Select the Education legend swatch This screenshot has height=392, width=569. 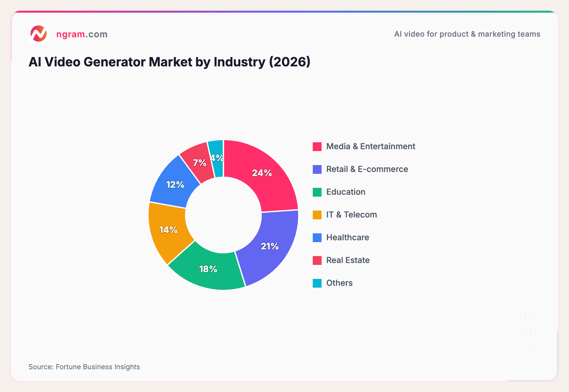(x=316, y=192)
